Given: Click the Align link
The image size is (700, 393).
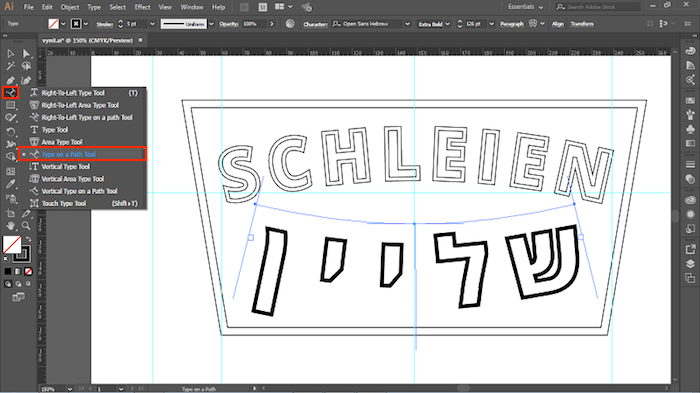Looking at the screenshot, I should coord(558,24).
